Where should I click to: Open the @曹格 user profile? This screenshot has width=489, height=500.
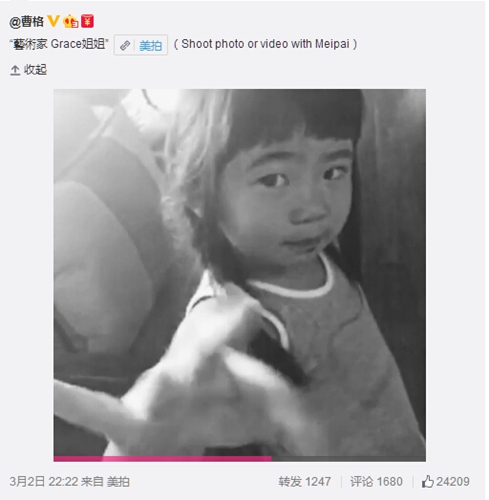pos(26,22)
